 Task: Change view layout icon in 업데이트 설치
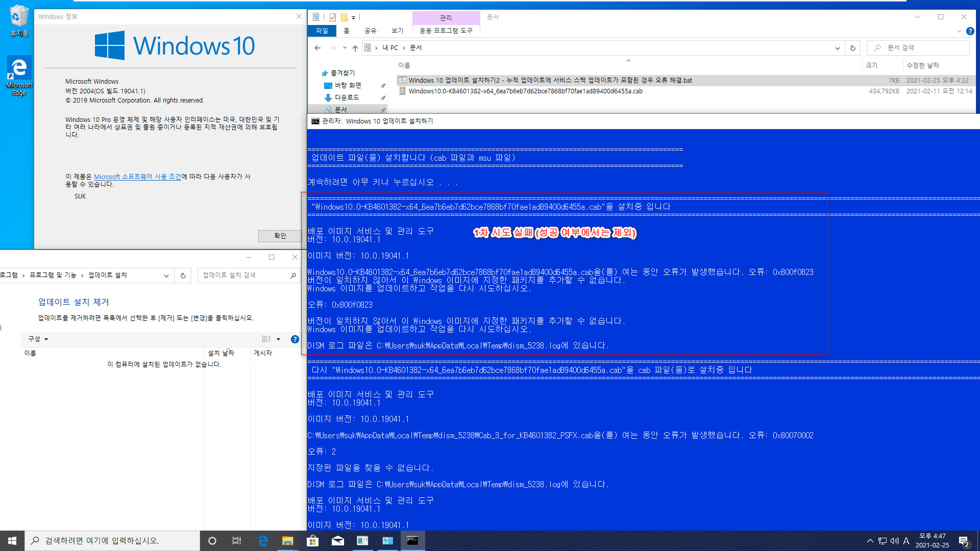point(266,339)
